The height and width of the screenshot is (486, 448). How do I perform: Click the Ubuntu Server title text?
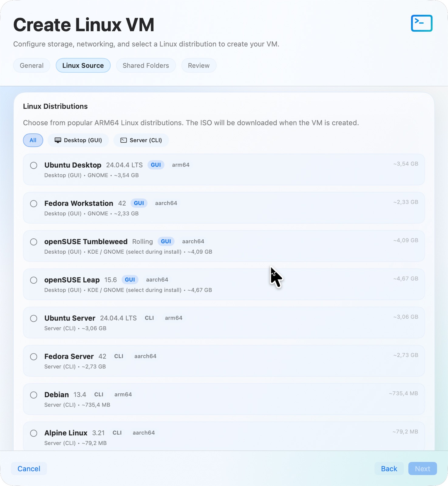coord(70,318)
